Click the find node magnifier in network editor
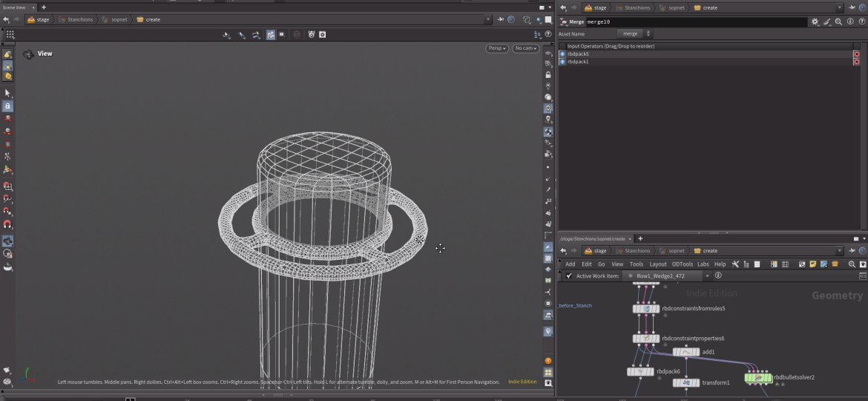Viewport: 868px width, 401px height. [x=852, y=264]
